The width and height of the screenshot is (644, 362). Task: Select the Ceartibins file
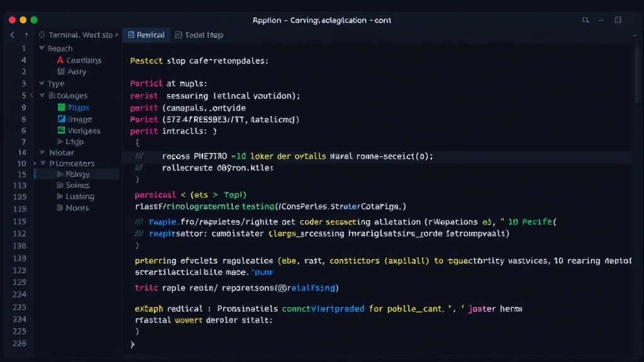84,60
